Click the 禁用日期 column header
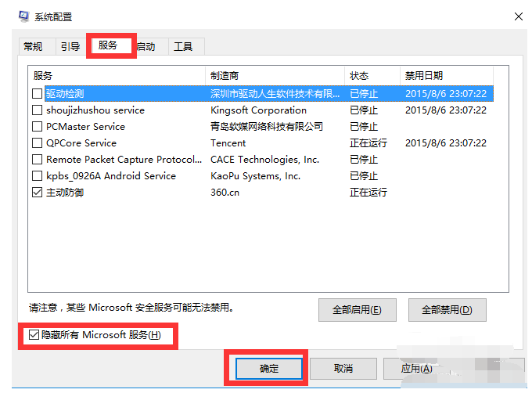532x393 pixels. [446, 76]
